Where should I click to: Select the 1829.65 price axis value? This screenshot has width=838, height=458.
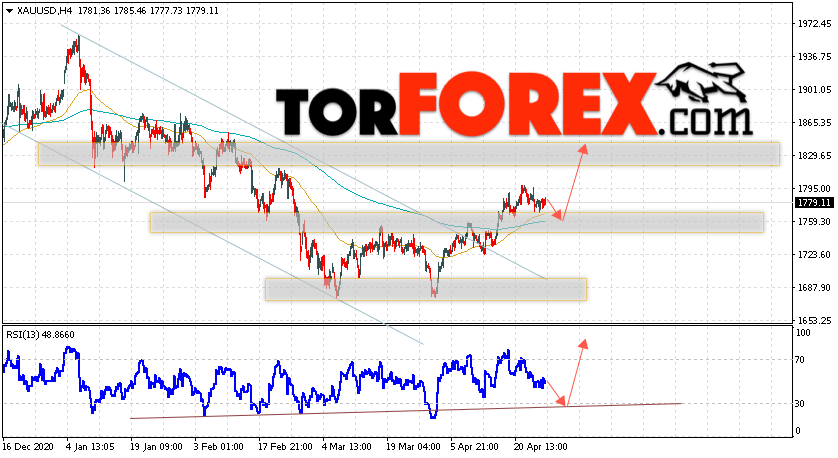tap(814, 156)
